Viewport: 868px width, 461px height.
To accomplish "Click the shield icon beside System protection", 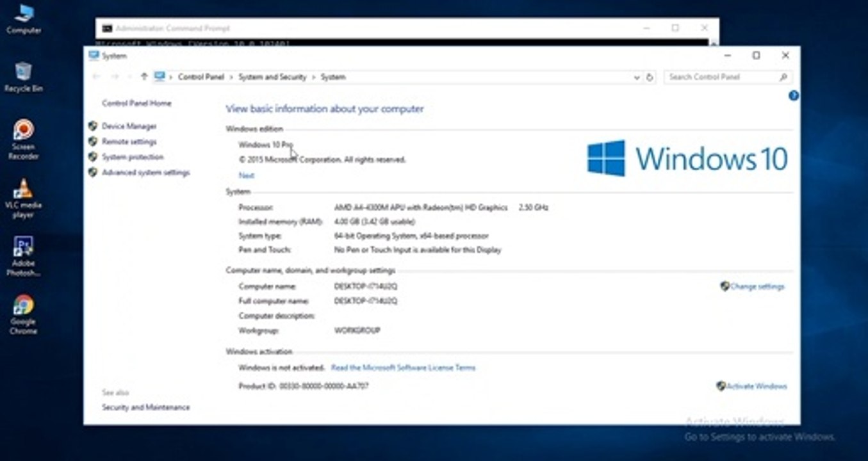I will point(93,157).
